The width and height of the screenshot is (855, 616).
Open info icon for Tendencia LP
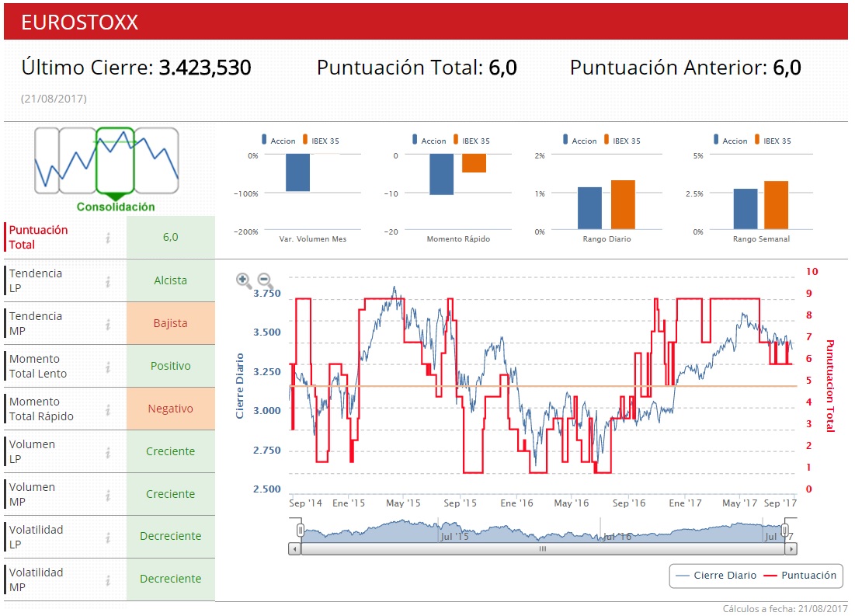(x=108, y=281)
